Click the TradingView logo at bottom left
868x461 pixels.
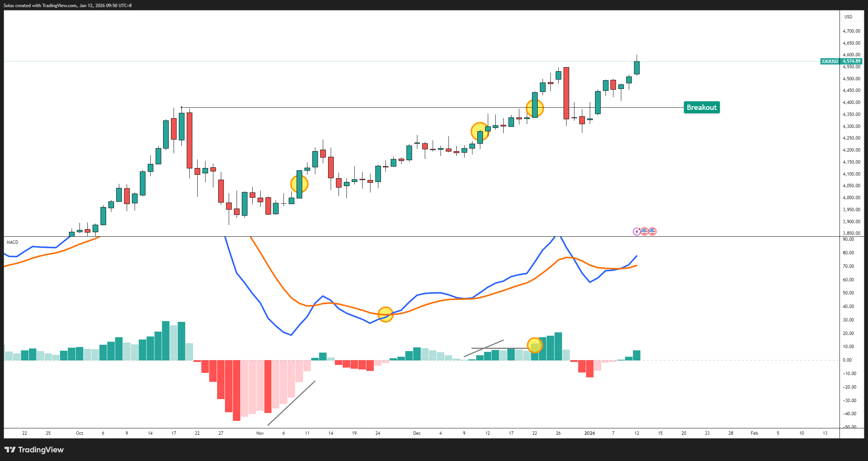34,450
